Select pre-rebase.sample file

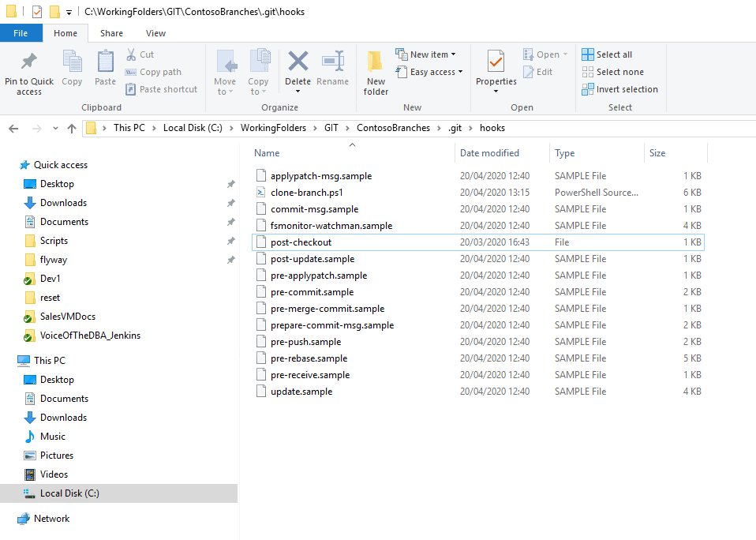477,358
